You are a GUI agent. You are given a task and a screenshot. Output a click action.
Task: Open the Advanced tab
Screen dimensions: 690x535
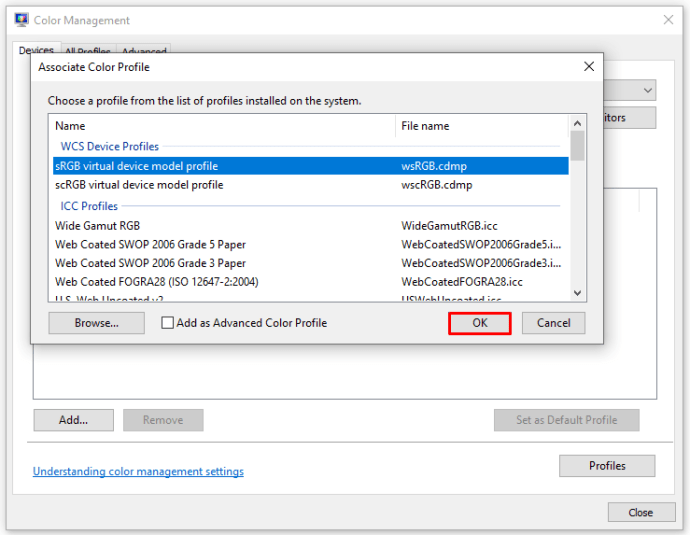144,51
